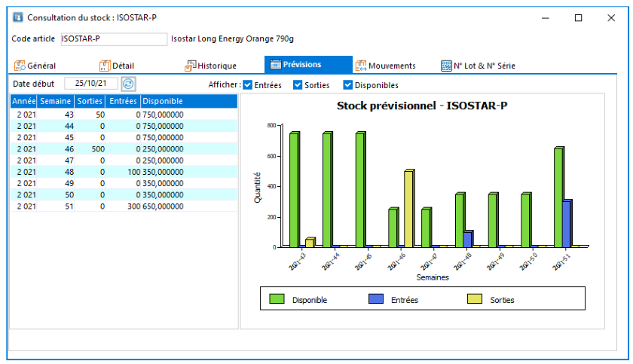
Task: Open the Historique tab
Action: click(x=211, y=66)
